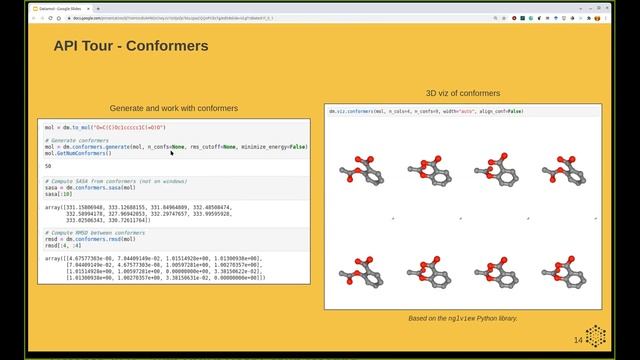Viewport: 640px width, 360px height.
Task: Click the slide number 14
Action: point(578,340)
